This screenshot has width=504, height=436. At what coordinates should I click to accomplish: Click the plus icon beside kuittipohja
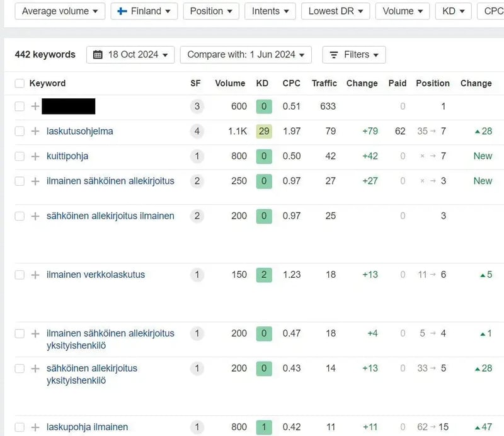pos(35,156)
